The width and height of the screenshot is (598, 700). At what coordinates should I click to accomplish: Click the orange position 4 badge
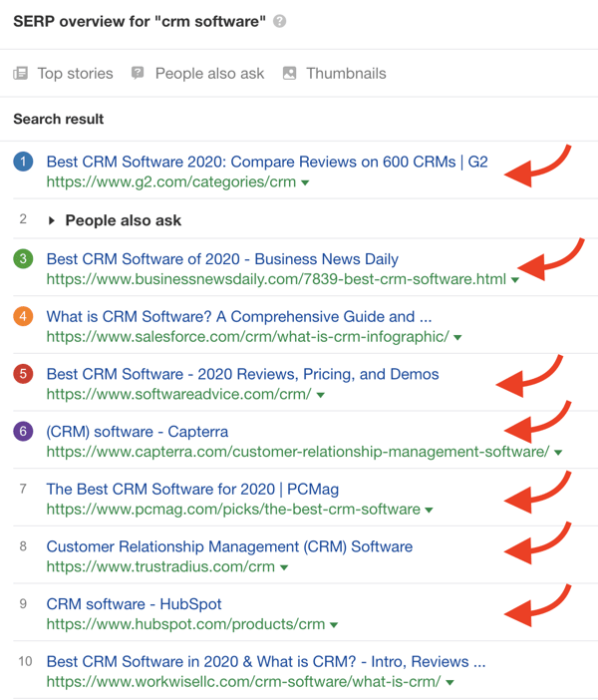[x=24, y=317]
